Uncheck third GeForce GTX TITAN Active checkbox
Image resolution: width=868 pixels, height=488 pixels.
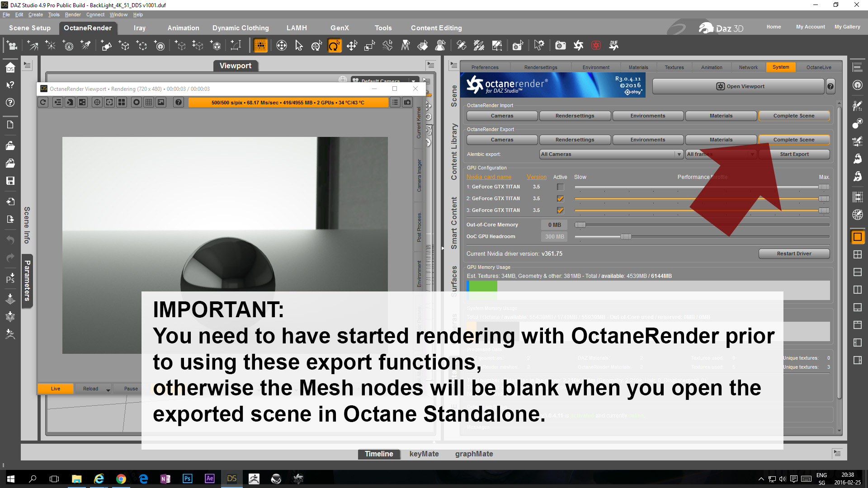pyautogui.click(x=561, y=211)
